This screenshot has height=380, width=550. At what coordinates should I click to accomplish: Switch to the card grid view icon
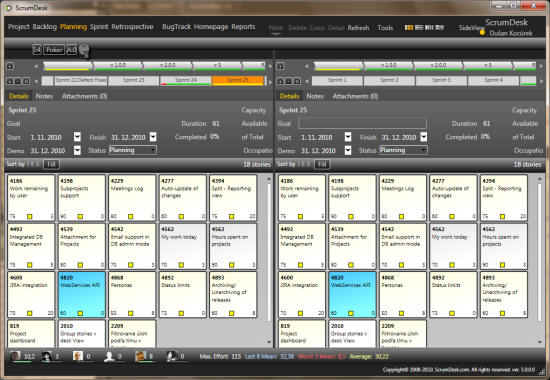click(x=409, y=27)
